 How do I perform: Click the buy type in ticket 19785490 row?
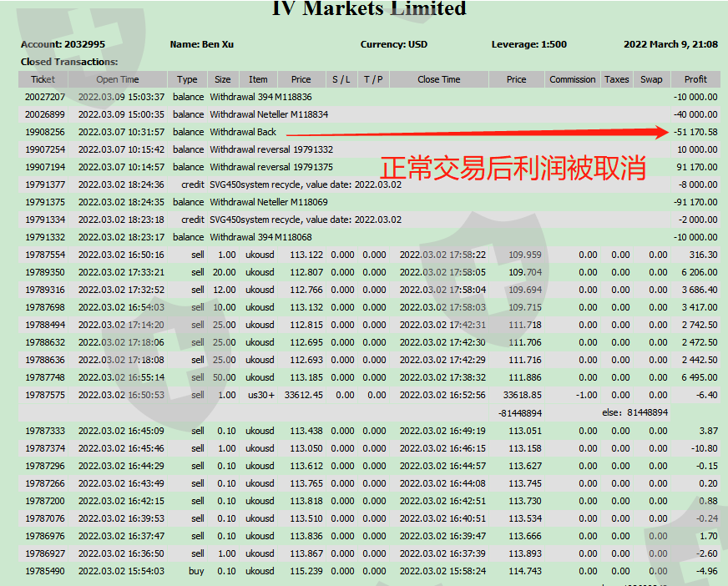pos(197,571)
